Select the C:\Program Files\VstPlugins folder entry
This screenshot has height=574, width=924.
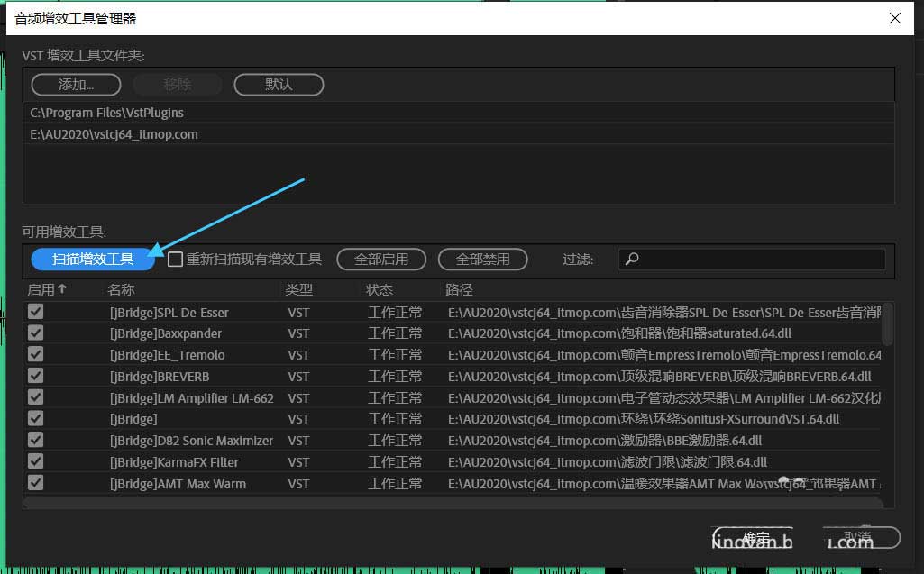[x=107, y=113]
